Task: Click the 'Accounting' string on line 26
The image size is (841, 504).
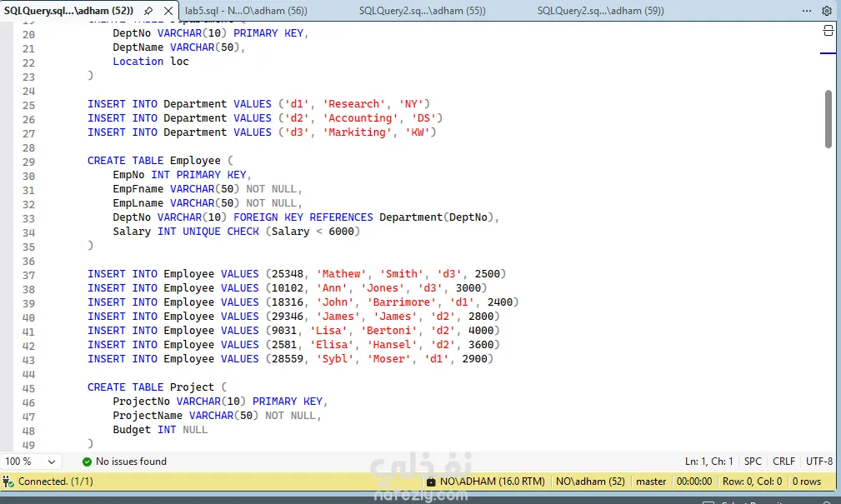Action: point(360,118)
